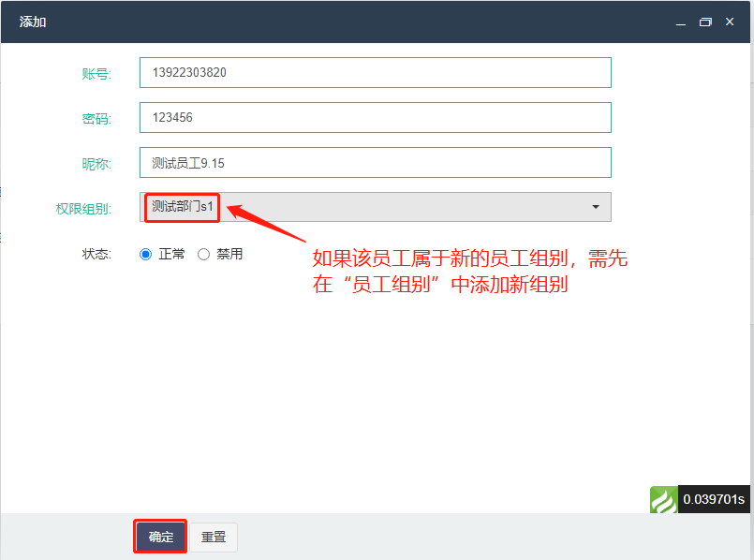Click the 账号 label

[96, 74]
